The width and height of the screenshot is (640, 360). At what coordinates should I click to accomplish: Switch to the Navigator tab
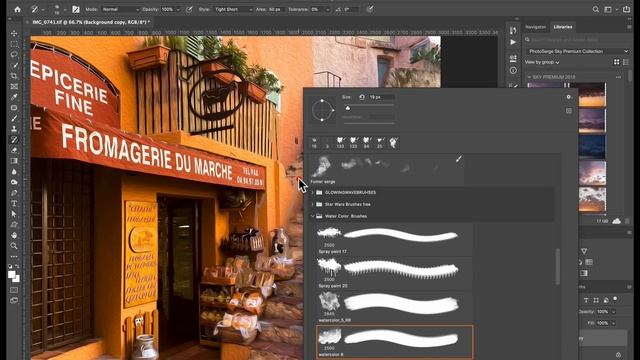536,27
